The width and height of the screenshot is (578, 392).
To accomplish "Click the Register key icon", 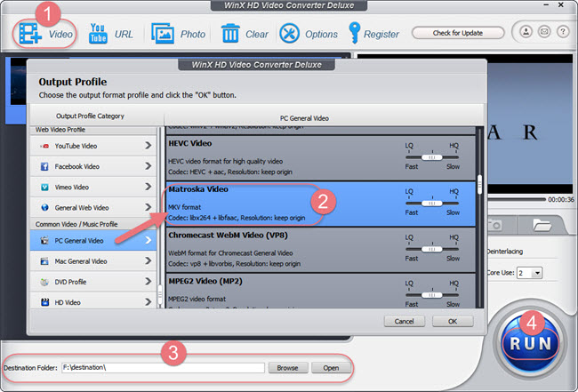I will coord(354,33).
